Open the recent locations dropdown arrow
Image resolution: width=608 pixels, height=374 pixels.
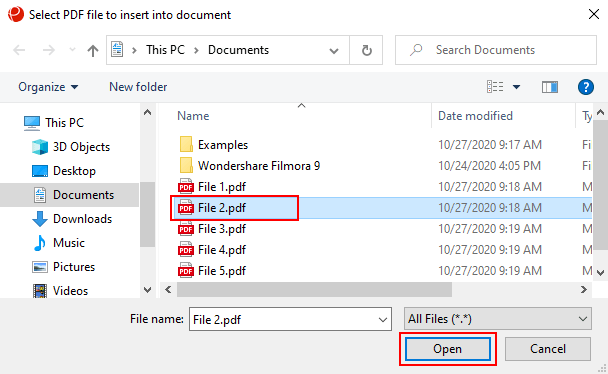click(x=72, y=50)
